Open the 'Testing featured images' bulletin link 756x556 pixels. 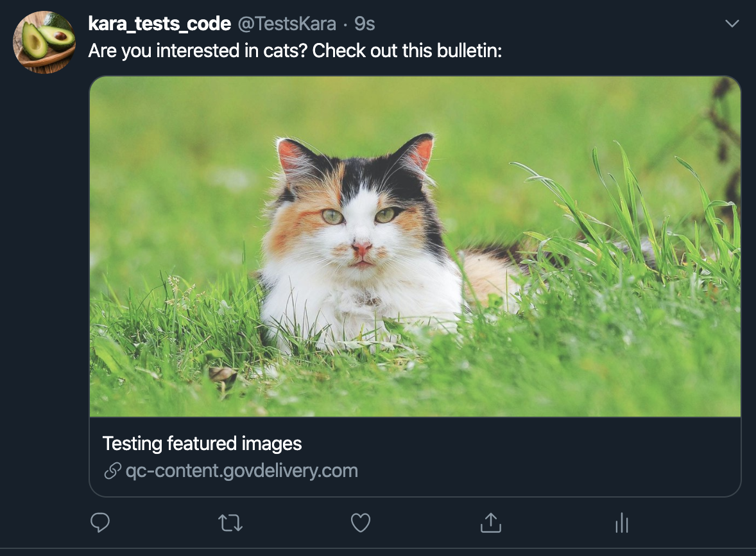click(203, 443)
